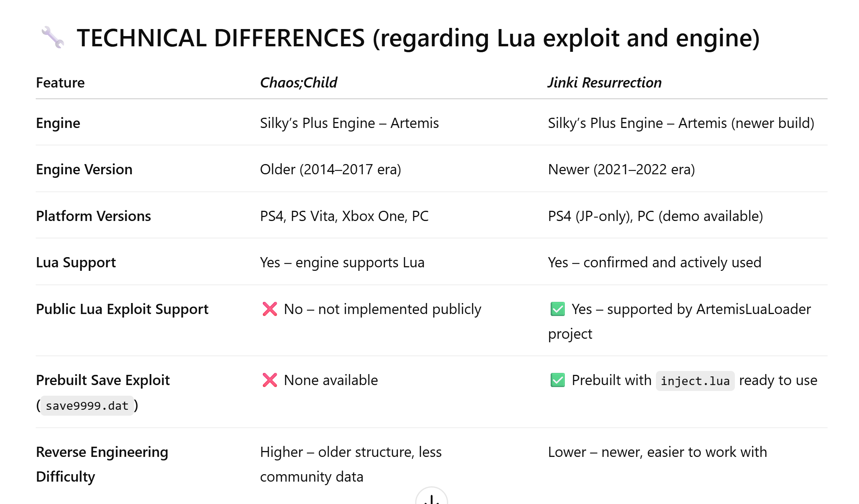Click the wrench emoji in the heading
This screenshot has height=504, width=859.
coord(53,38)
